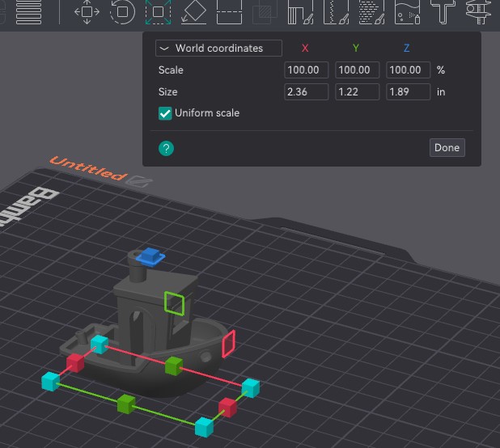Click the Size Z field showing 1.89

[x=408, y=91]
